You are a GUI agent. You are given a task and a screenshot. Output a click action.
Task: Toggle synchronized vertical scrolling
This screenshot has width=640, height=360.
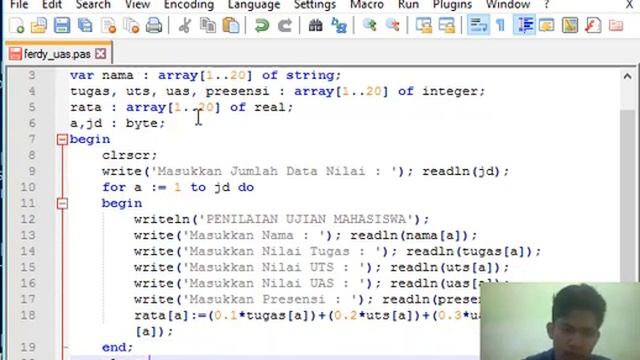tap(424, 25)
